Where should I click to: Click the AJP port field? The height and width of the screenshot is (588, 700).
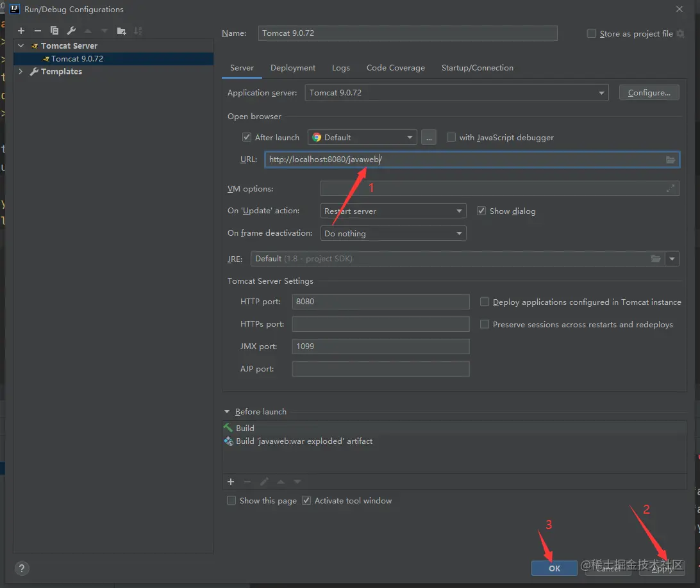381,369
